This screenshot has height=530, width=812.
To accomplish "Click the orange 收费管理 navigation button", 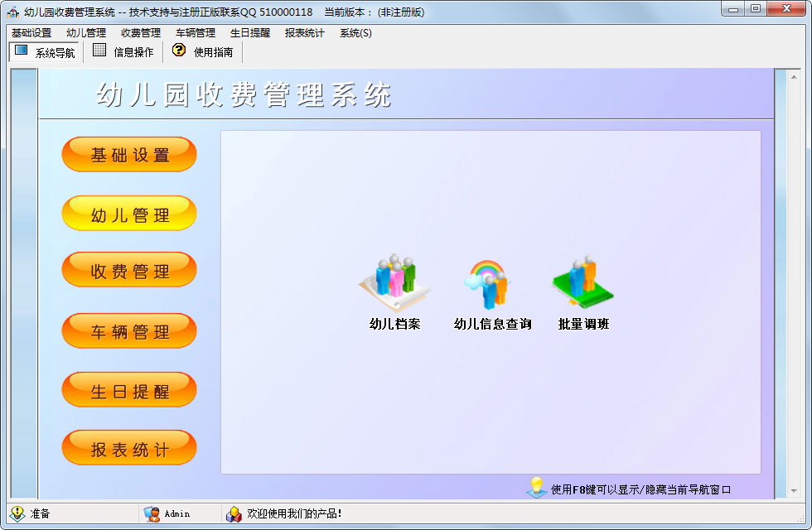I will click(x=129, y=269).
